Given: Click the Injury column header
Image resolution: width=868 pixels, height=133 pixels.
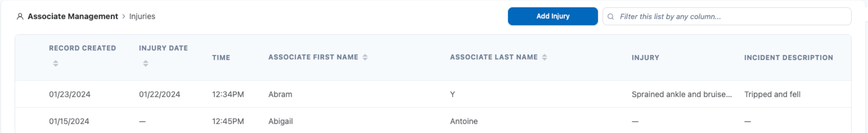Looking at the screenshot, I should click(645, 58).
